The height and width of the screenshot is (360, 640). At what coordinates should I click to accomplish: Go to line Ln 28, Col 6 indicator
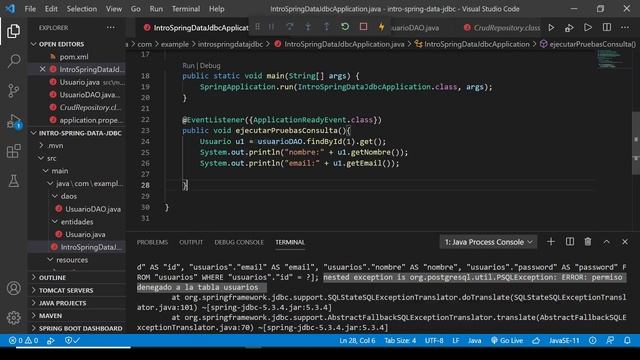(357, 340)
